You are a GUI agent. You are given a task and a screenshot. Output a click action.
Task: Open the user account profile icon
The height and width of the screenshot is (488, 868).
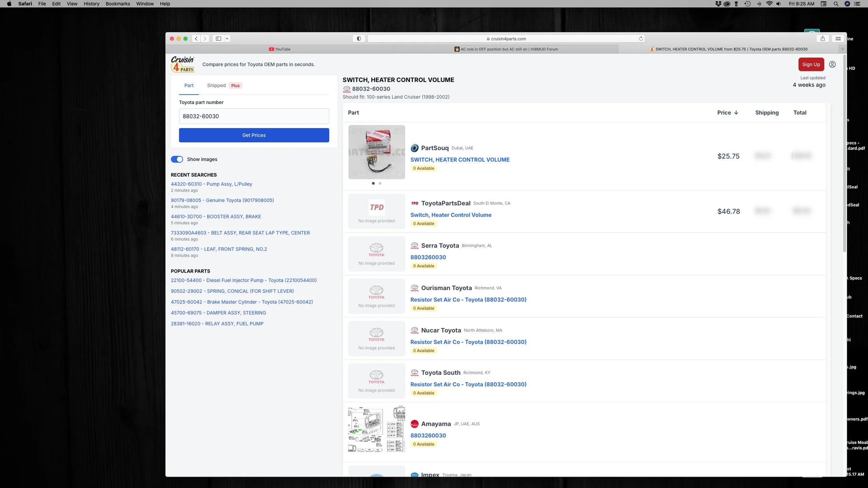(832, 64)
